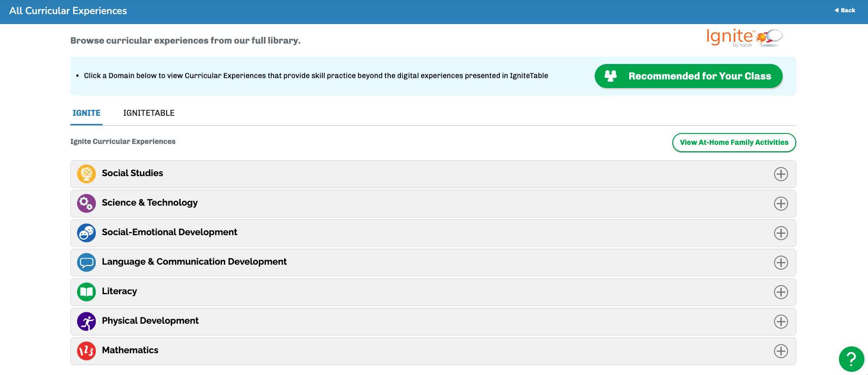Go Back using the header link
868x375 pixels.
pos(845,10)
